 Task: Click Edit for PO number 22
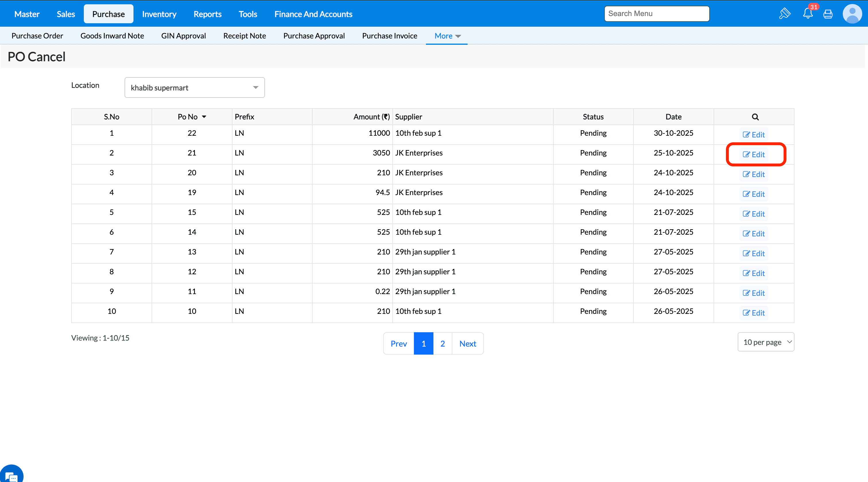point(754,135)
